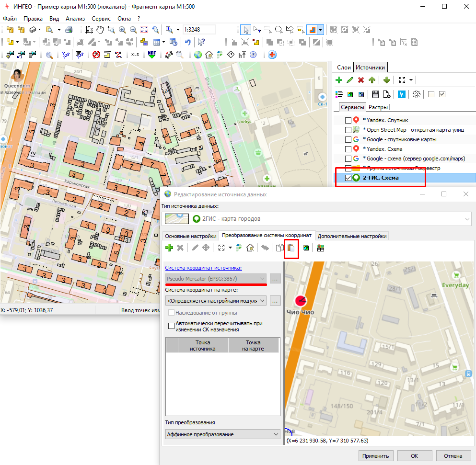Click the copy pages icon in dialog toolbar
Screen dimensions: 476x465
pos(279,248)
